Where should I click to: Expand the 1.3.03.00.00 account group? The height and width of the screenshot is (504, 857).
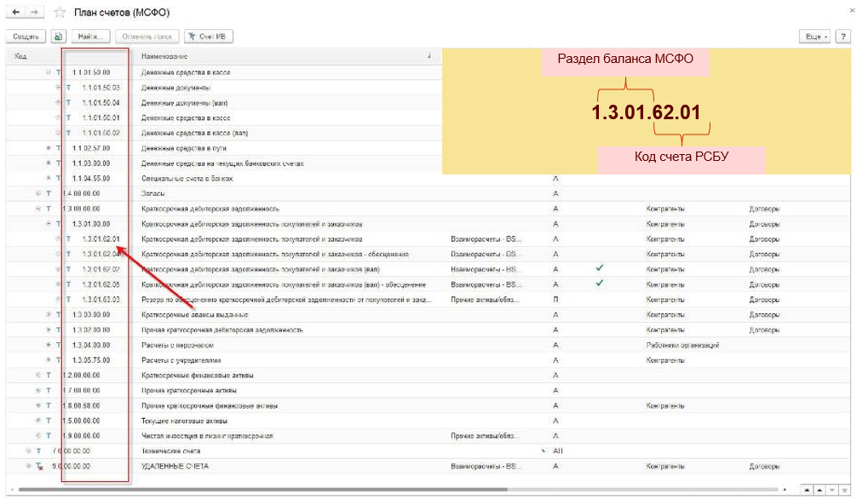pyautogui.click(x=49, y=314)
